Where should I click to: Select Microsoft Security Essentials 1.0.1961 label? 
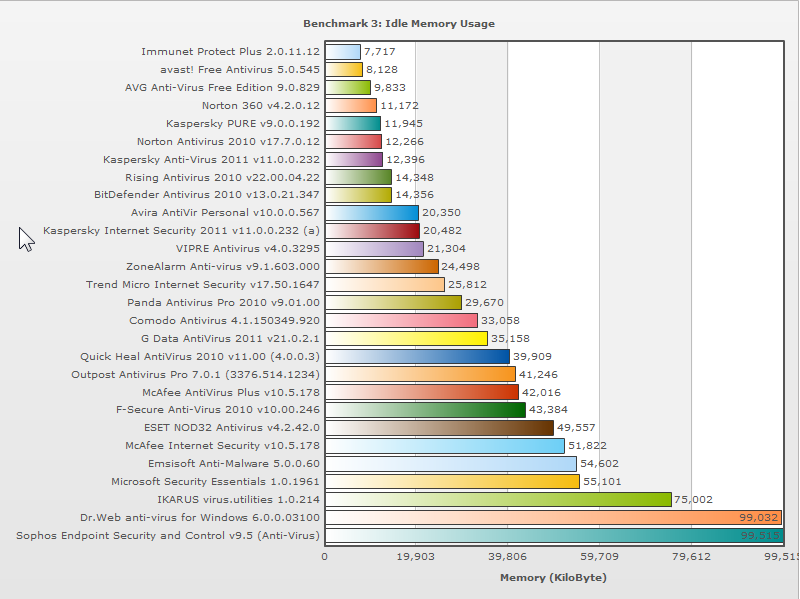216,482
